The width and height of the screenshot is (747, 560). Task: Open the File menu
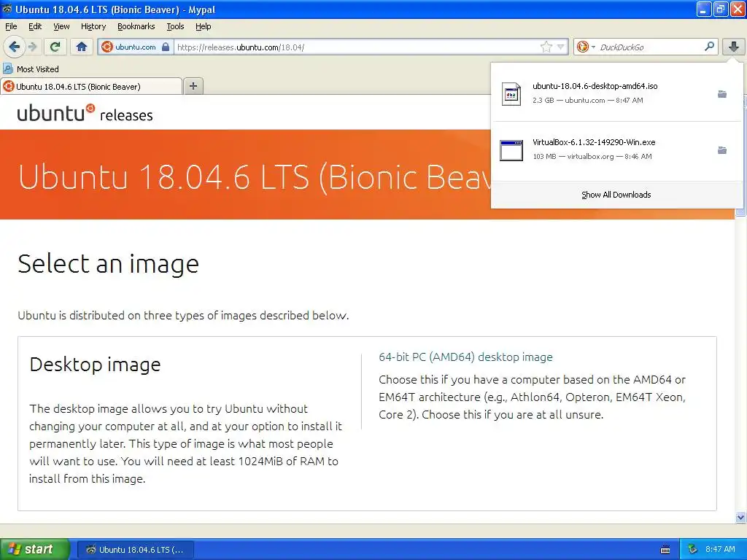coord(11,26)
